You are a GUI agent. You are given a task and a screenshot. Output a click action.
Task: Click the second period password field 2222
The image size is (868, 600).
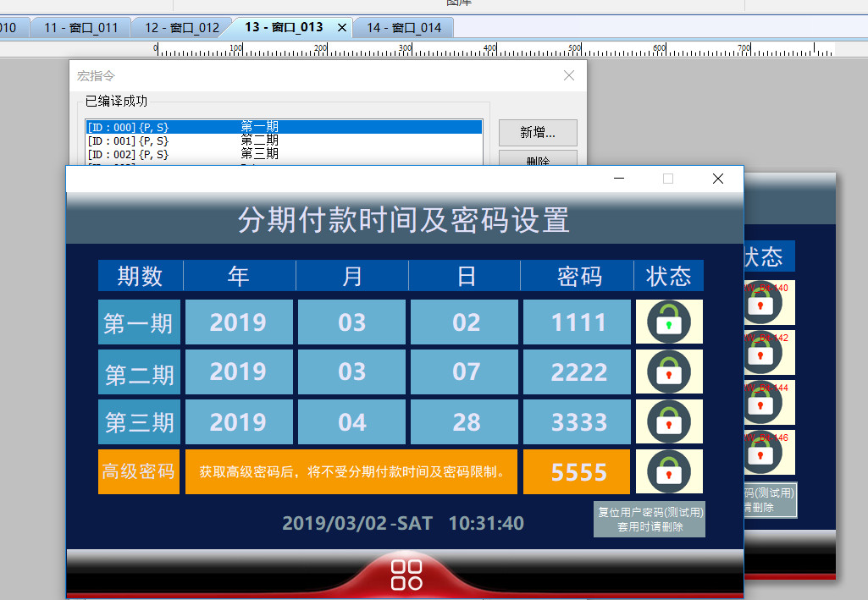click(578, 372)
